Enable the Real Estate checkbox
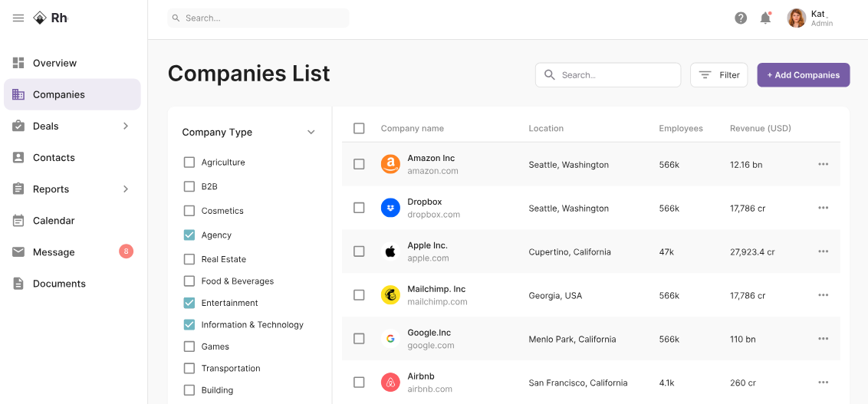Screen dimensions: 868x404 coord(189,259)
